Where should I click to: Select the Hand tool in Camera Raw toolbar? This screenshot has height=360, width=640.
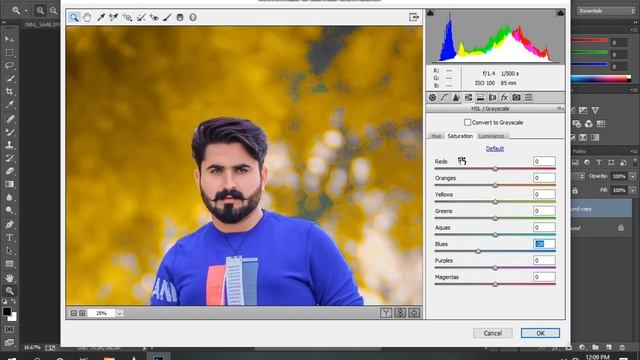pyautogui.click(x=87, y=17)
